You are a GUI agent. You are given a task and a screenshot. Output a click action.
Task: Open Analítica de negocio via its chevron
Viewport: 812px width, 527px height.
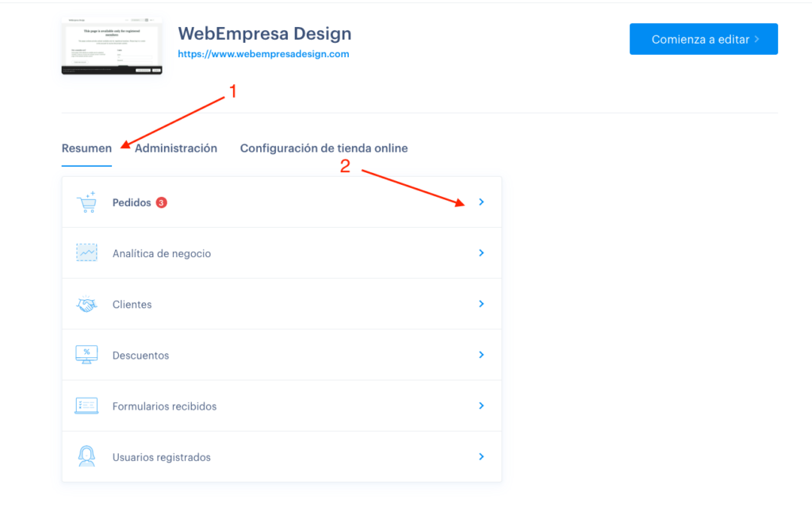(x=481, y=253)
